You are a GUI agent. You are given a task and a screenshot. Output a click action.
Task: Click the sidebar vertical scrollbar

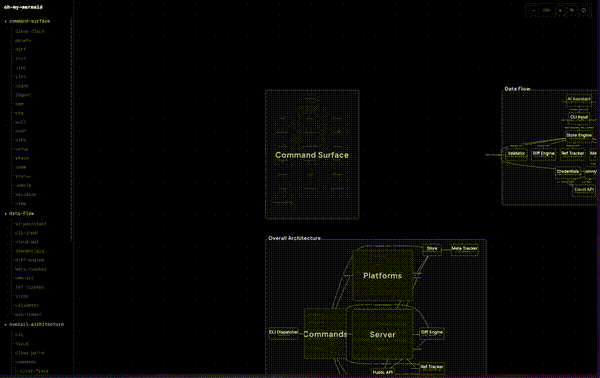click(x=72, y=130)
